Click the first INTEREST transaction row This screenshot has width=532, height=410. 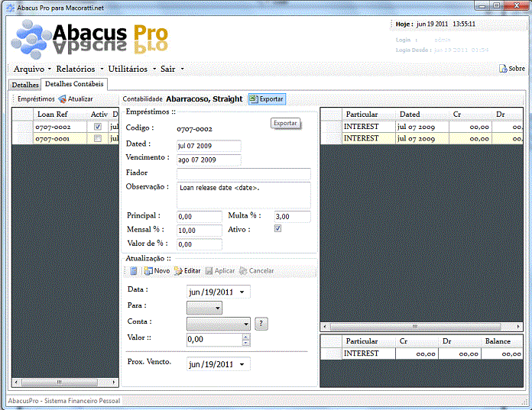(421, 127)
